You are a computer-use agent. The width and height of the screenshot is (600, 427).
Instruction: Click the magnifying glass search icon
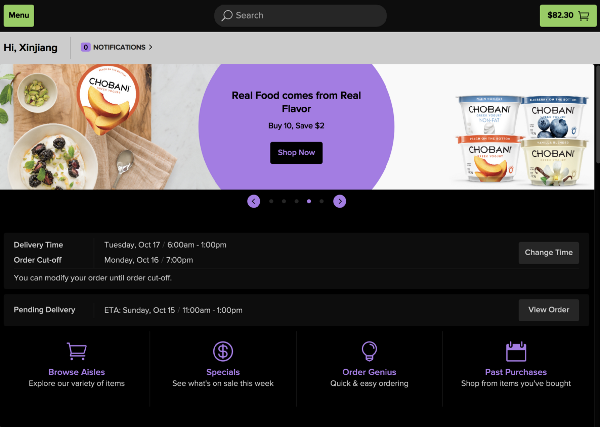pyautogui.click(x=227, y=16)
